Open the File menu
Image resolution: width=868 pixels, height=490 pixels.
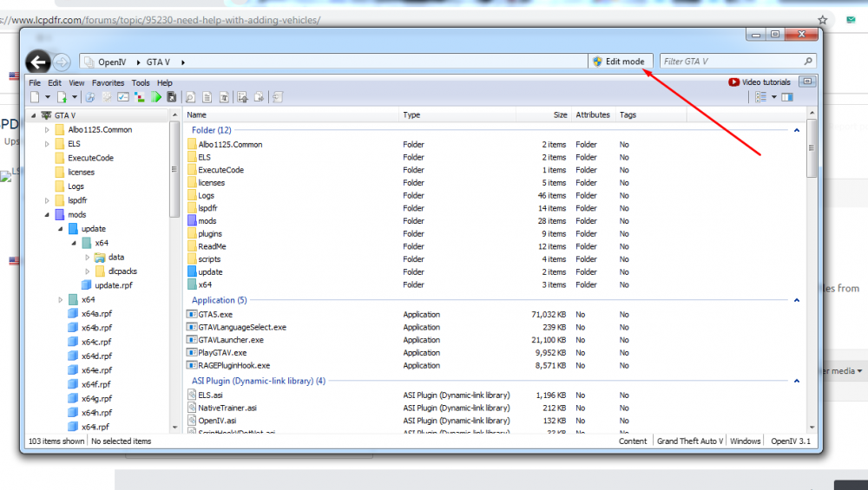tap(35, 83)
